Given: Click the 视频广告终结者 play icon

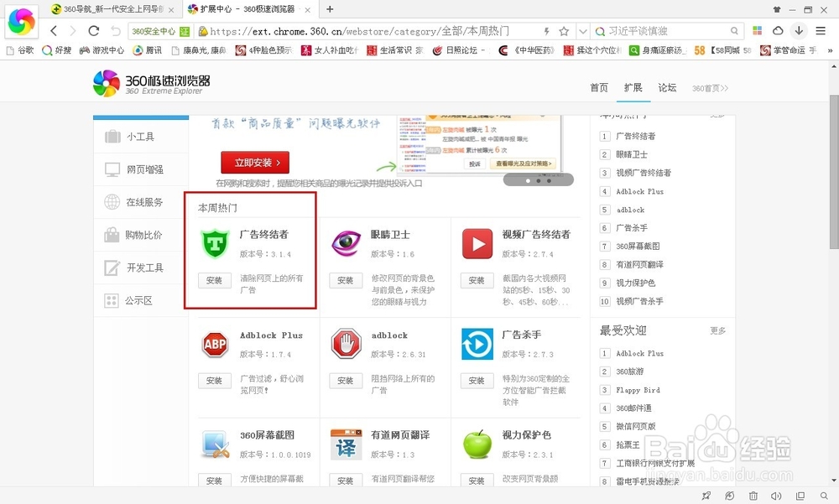Looking at the screenshot, I should 477,243.
